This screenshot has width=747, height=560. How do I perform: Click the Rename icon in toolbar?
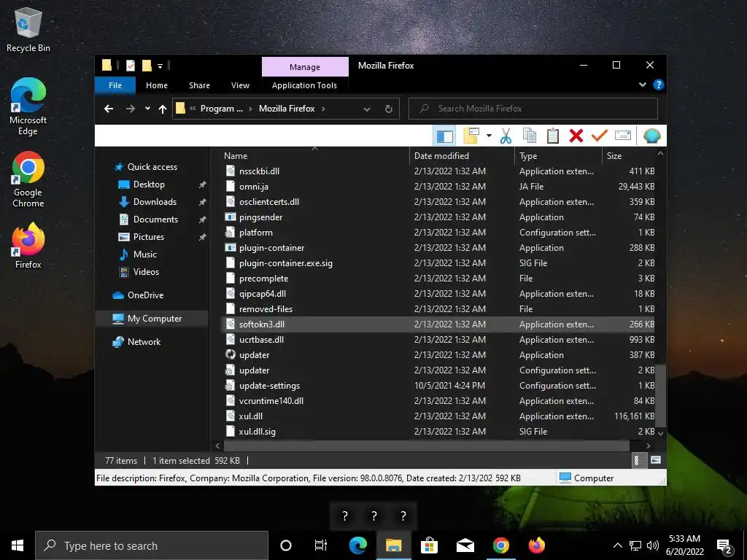click(623, 136)
